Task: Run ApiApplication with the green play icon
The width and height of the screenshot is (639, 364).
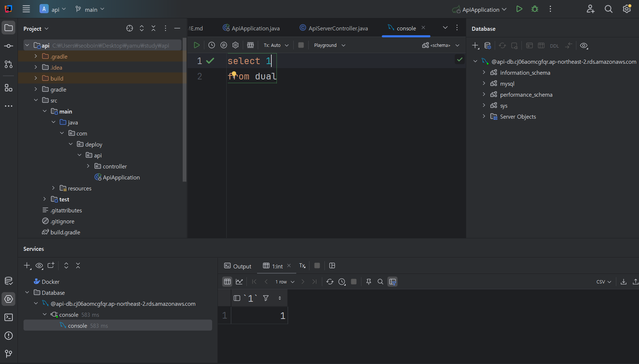Action: [x=519, y=9]
